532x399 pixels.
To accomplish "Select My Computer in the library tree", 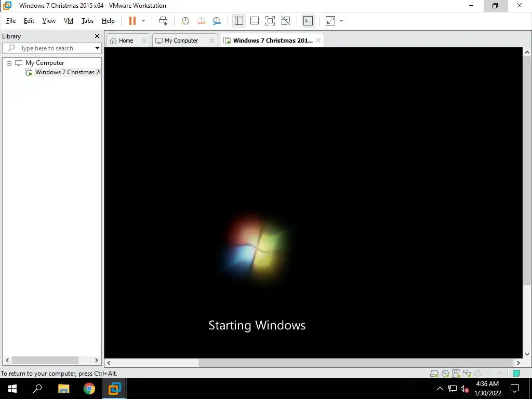I will [45, 63].
